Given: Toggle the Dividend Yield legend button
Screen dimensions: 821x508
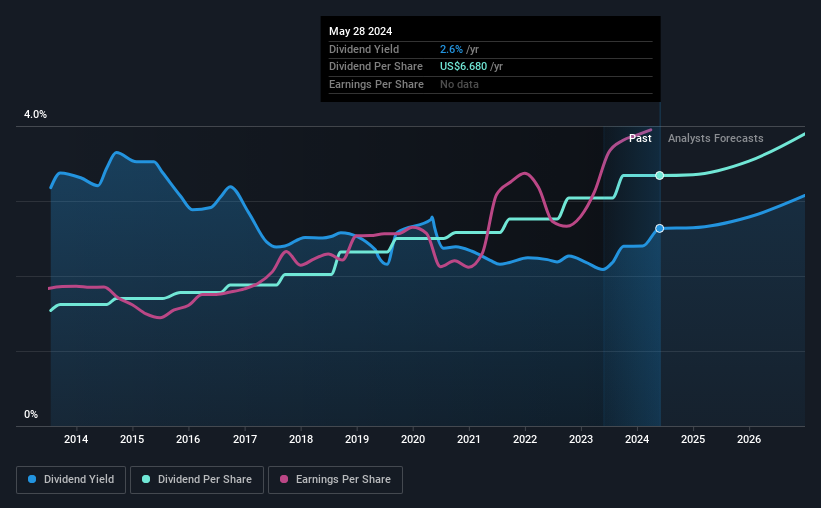Looking at the screenshot, I should coord(71,480).
